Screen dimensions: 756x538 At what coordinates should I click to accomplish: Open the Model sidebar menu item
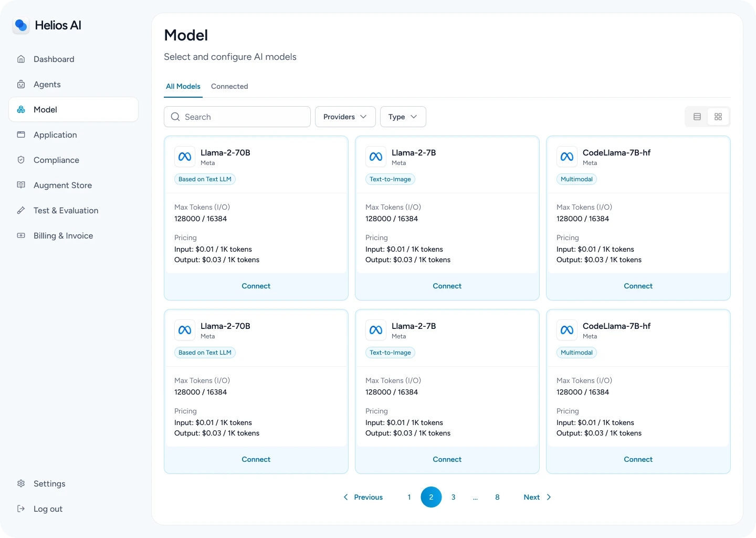[73, 109]
